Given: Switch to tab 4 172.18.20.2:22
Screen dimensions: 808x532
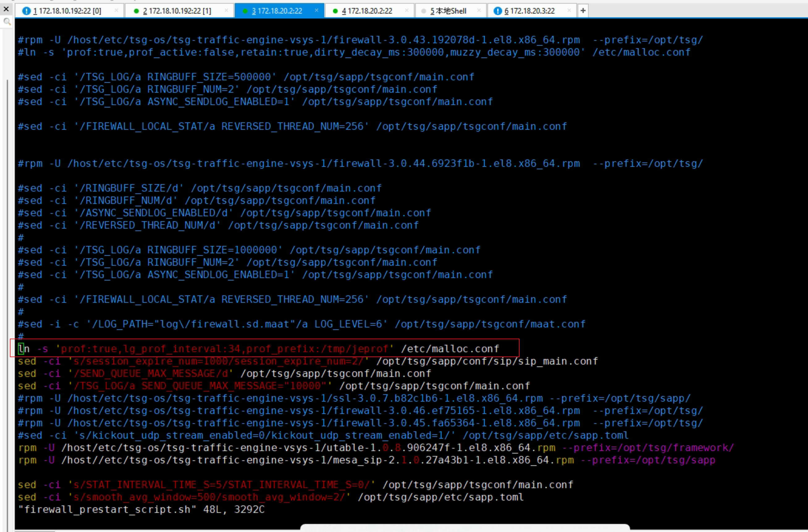Looking at the screenshot, I should click(367, 11).
